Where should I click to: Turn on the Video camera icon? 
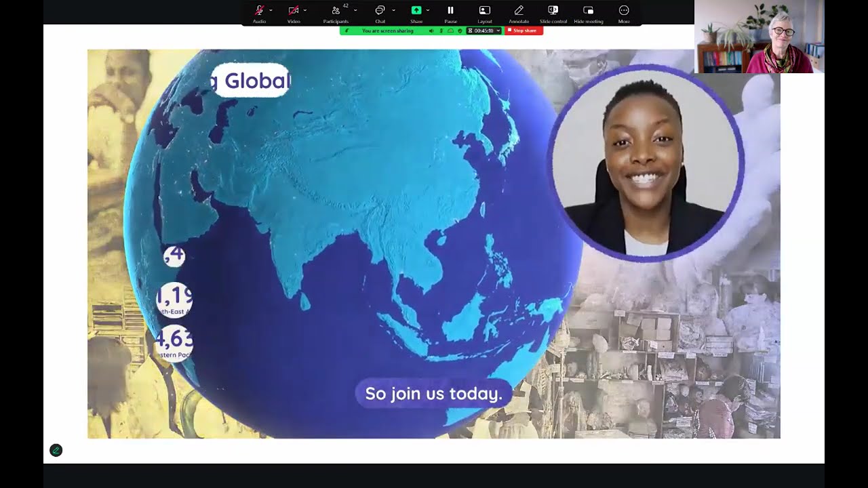294,10
